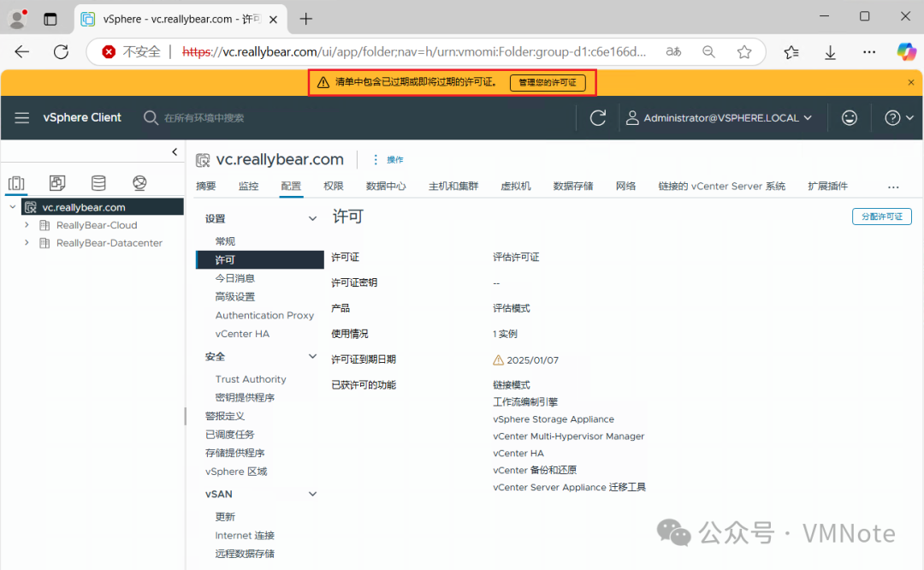Open vSAN 更新 settings
This screenshot has height=570, width=924.
point(225,517)
